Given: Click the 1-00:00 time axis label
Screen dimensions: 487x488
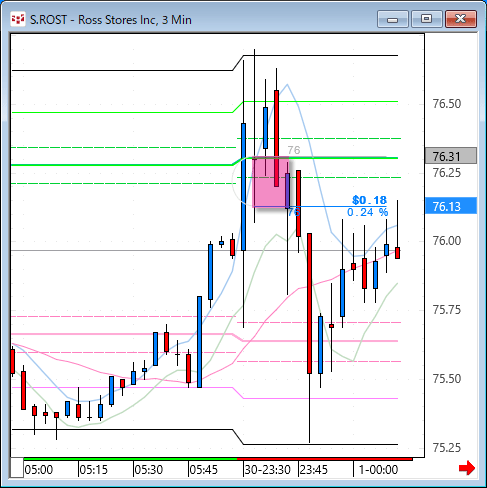Looking at the screenshot, I should (378, 470).
